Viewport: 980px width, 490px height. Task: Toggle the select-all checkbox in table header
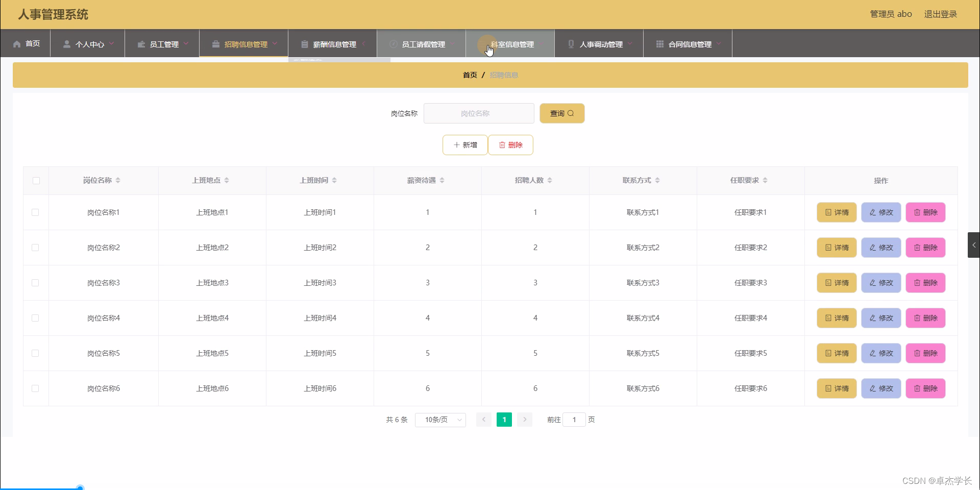pos(35,181)
